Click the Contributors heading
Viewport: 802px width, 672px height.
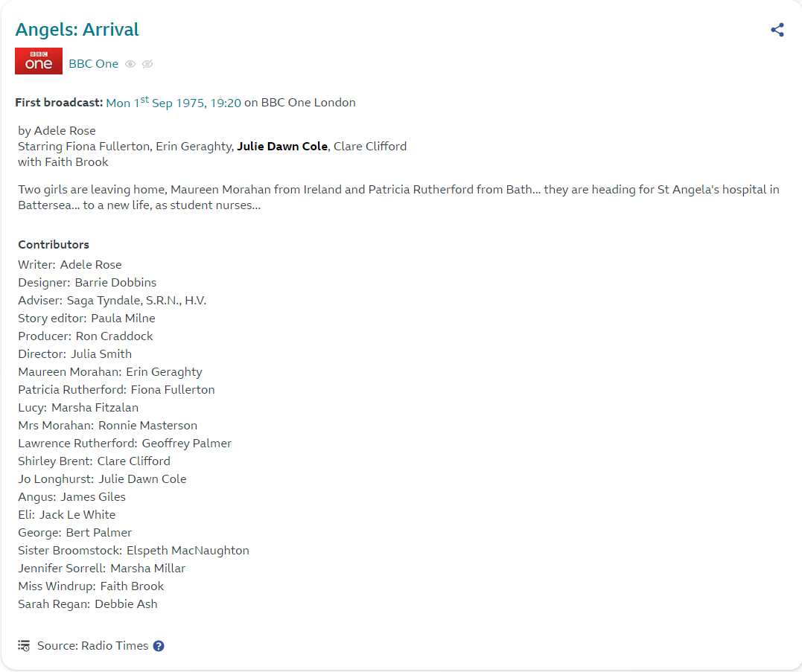pos(54,245)
